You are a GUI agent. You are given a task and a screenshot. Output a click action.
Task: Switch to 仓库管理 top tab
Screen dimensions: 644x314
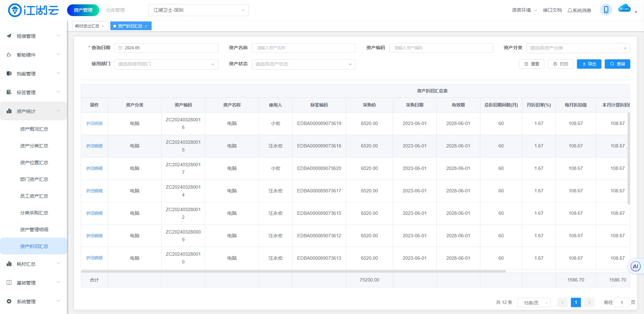(115, 10)
